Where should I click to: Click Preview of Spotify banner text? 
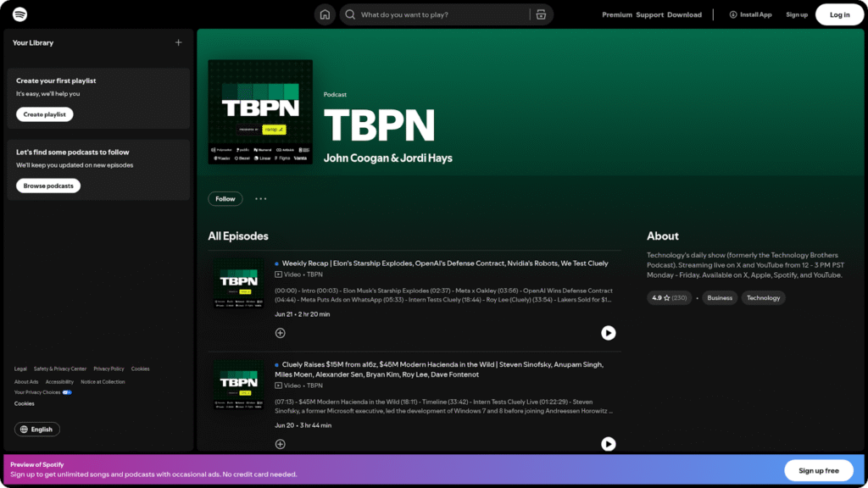(37, 465)
